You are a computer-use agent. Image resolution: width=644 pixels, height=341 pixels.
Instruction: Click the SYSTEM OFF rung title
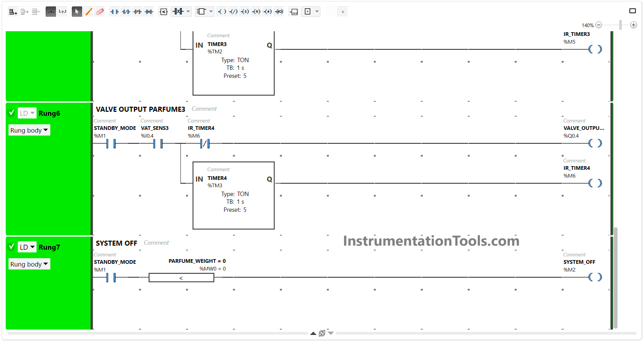(116, 243)
